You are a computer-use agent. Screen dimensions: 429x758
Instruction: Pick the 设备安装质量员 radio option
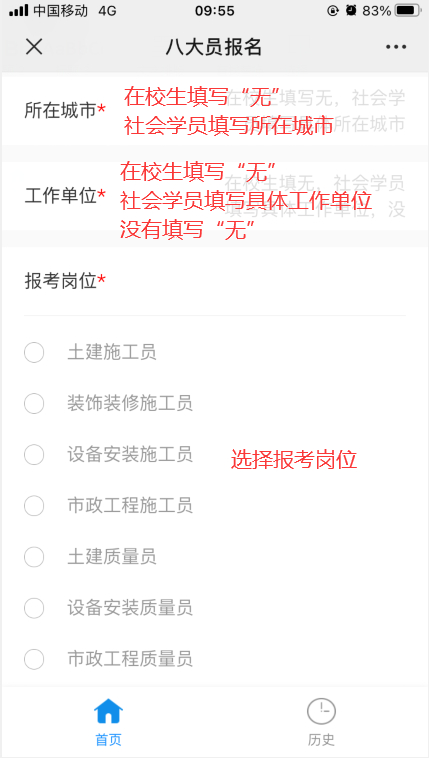34,608
